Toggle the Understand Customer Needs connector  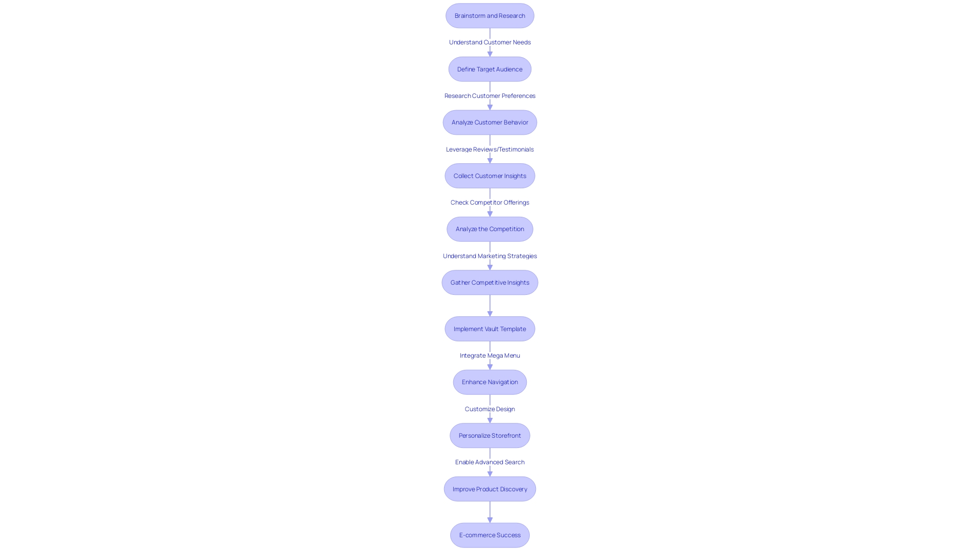(490, 42)
